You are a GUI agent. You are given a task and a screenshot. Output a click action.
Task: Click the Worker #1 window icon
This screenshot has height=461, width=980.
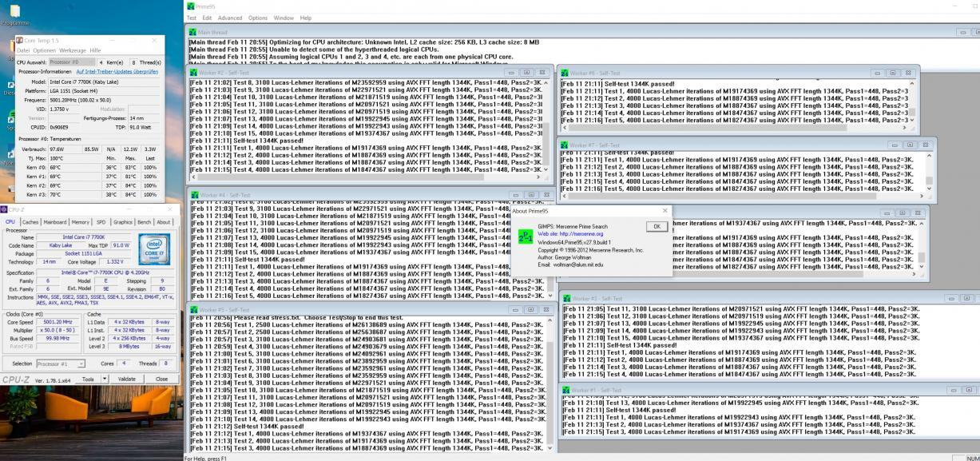click(565, 390)
